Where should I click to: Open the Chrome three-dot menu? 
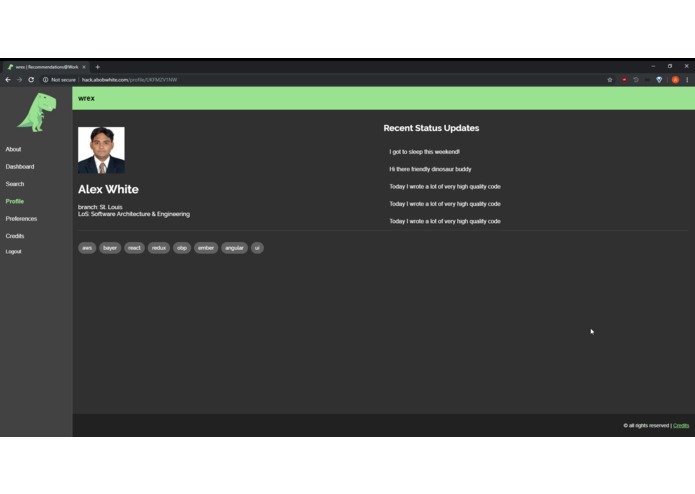[x=687, y=80]
